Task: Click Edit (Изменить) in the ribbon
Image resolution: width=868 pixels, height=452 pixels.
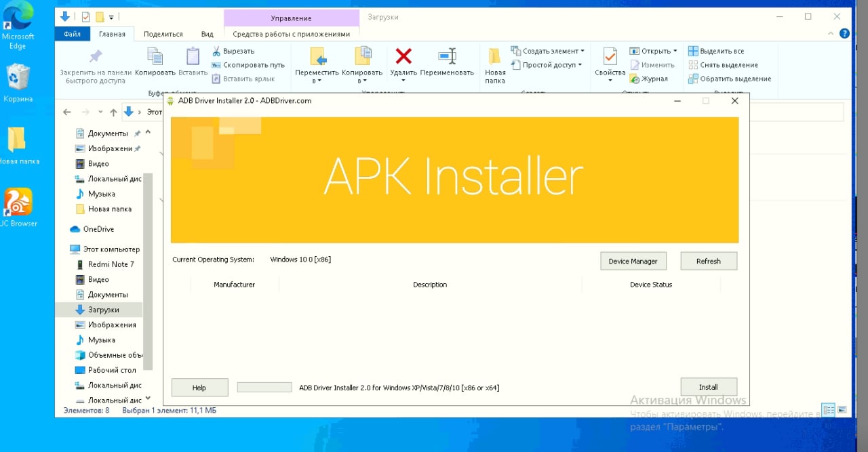Action: pos(652,65)
